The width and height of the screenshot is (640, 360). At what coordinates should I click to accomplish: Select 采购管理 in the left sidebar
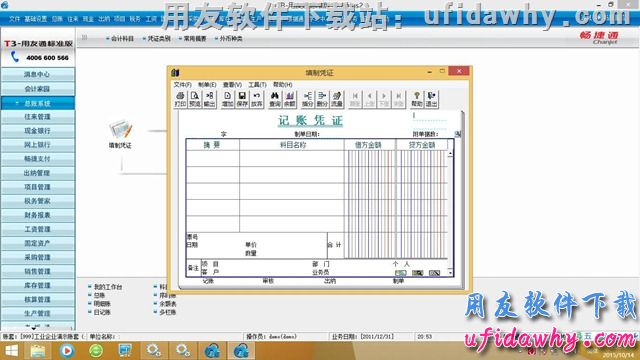point(38,257)
